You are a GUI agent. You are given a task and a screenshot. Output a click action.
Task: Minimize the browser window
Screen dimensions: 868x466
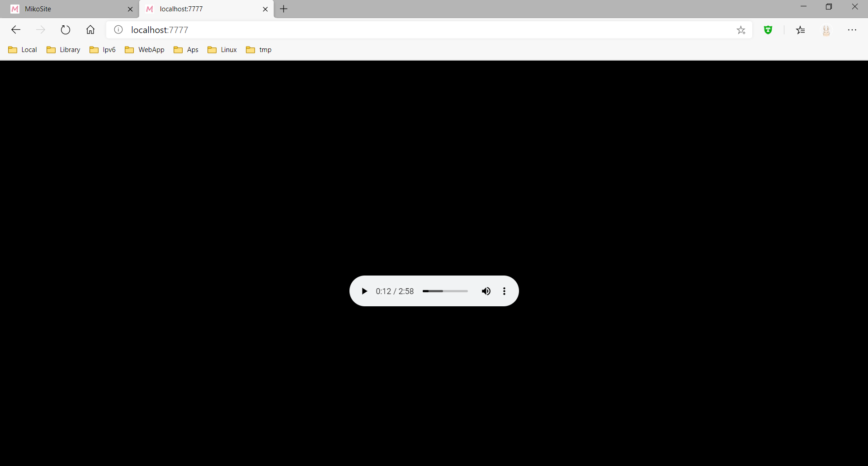click(803, 7)
